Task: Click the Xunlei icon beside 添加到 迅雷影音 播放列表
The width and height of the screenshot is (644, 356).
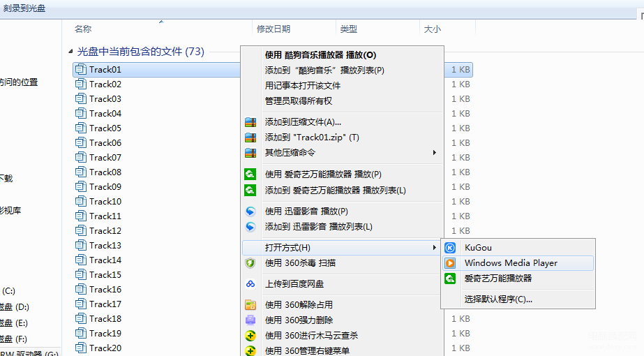Action: click(x=250, y=226)
